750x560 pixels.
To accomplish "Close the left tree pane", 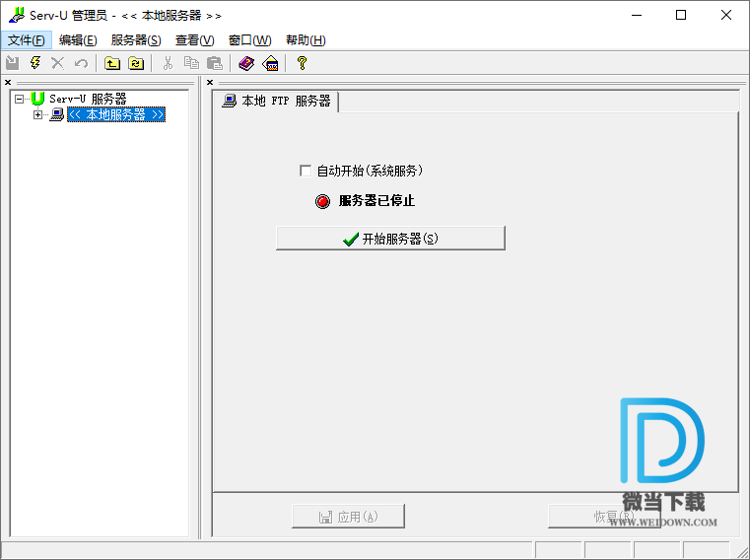I will pyautogui.click(x=8, y=83).
